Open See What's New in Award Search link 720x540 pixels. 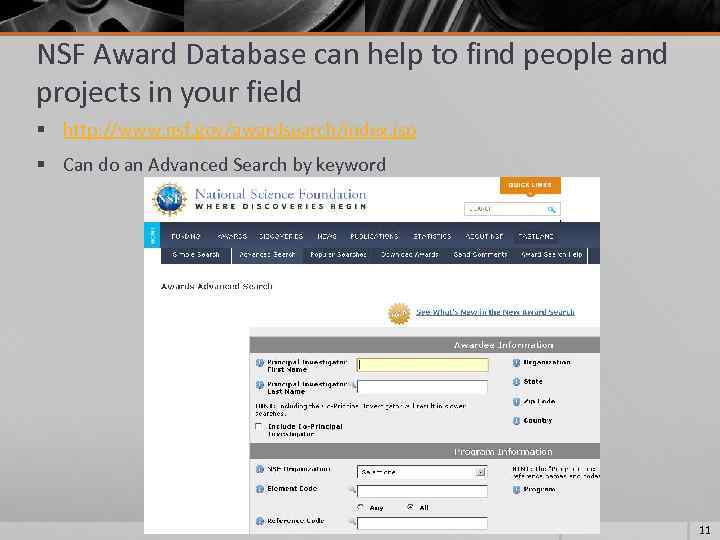coord(495,312)
